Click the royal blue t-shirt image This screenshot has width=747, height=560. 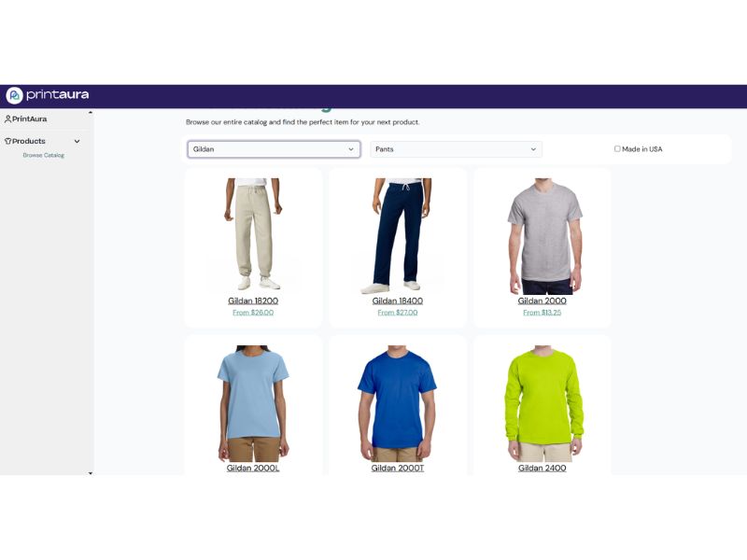(398, 404)
